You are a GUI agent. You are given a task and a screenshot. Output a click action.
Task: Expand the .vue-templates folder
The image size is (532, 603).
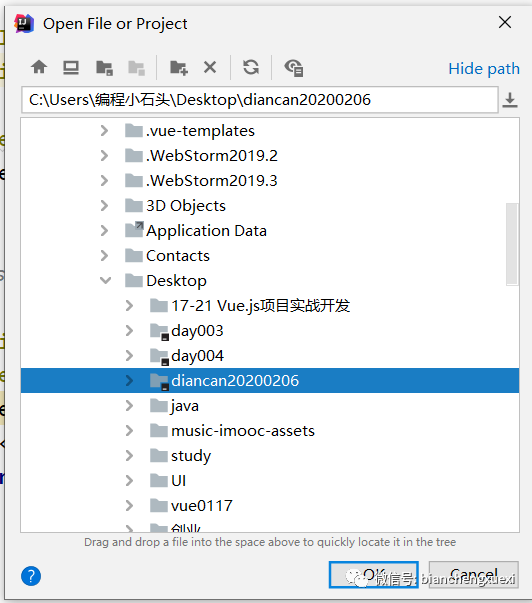(104, 131)
